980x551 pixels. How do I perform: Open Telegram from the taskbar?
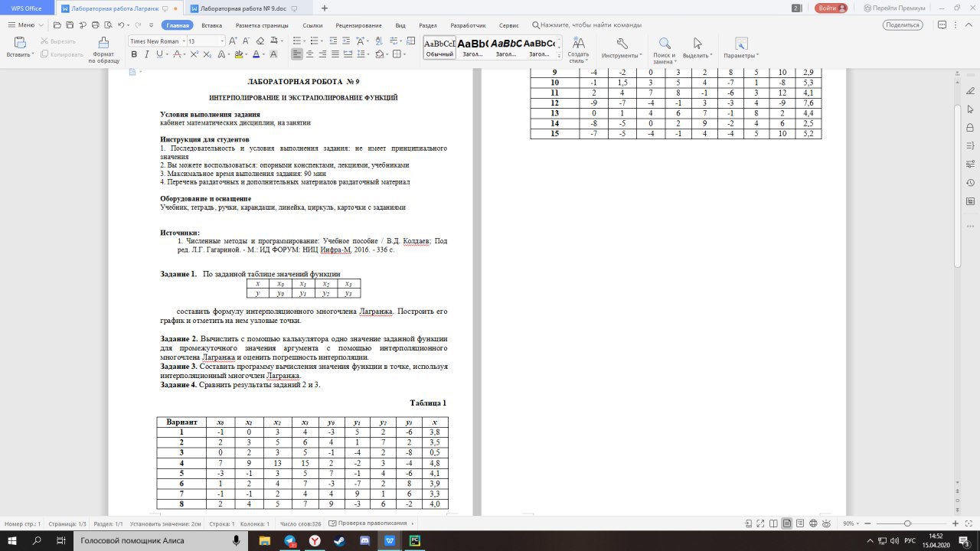[x=289, y=540]
